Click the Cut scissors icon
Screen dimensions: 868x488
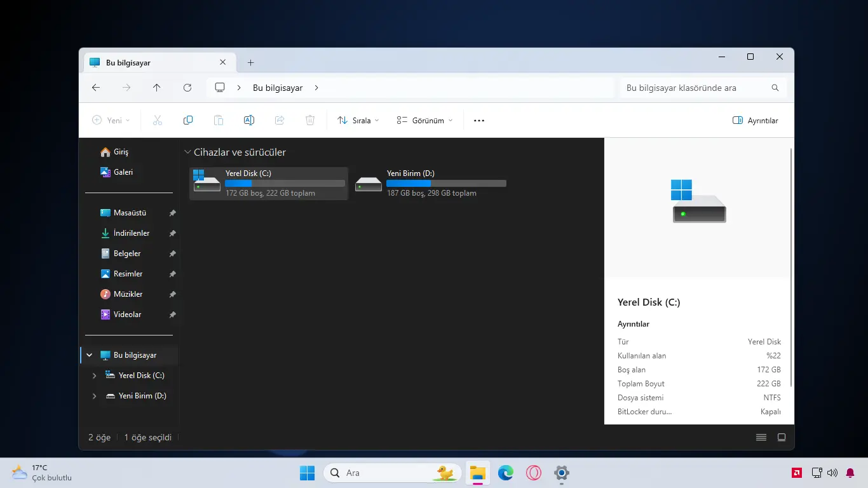click(x=158, y=120)
